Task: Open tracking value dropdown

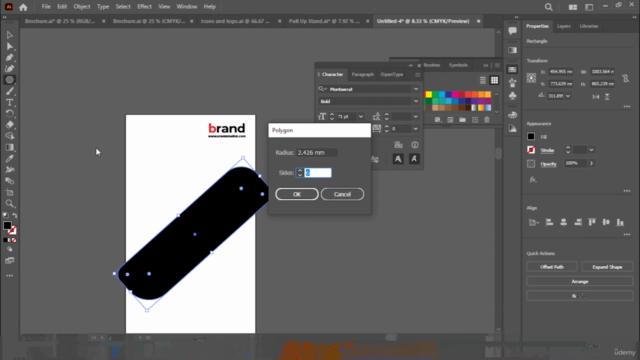Action: (416, 129)
